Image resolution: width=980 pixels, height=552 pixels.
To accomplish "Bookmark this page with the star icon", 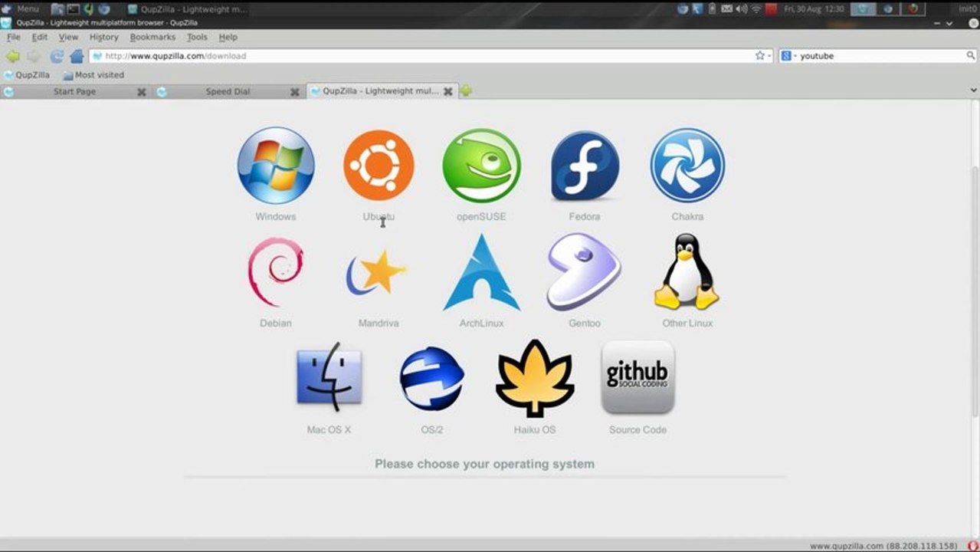I will (x=759, y=56).
